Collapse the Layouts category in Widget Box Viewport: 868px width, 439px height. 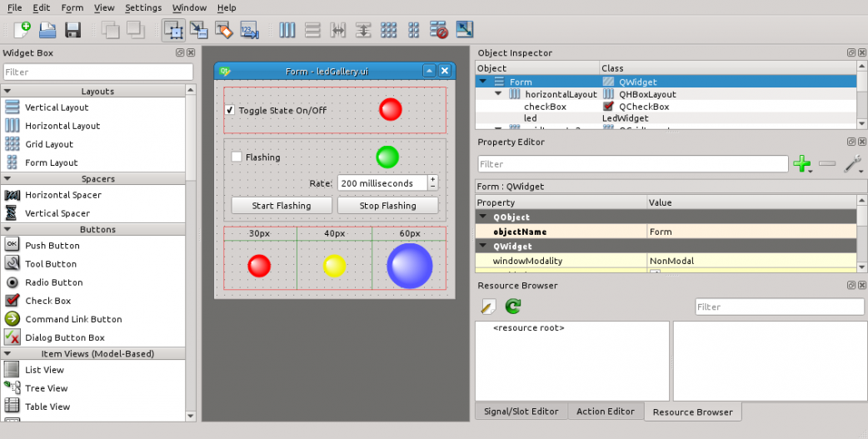8,91
